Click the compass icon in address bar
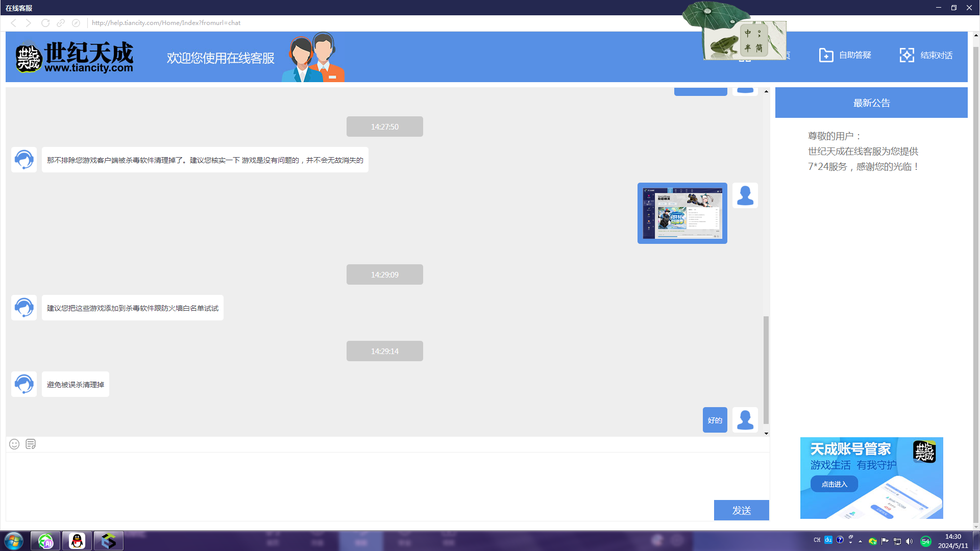This screenshot has height=551, width=980. pyautogui.click(x=76, y=23)
